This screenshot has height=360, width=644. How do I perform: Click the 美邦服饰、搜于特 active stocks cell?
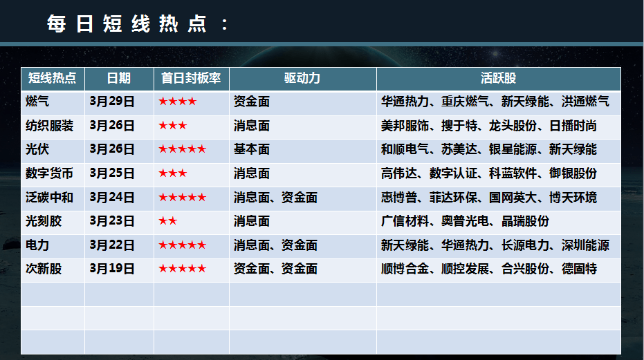point(498,126)
